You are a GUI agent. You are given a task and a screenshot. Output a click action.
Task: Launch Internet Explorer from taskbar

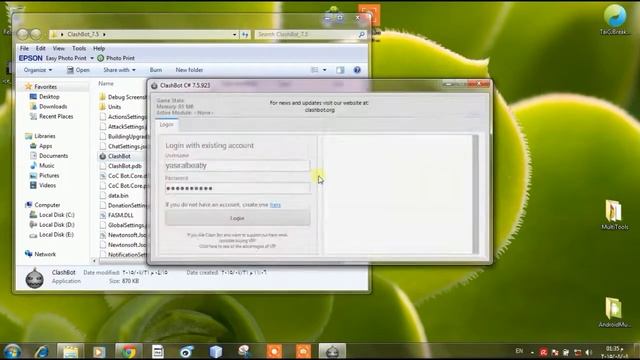pos(42,351)
